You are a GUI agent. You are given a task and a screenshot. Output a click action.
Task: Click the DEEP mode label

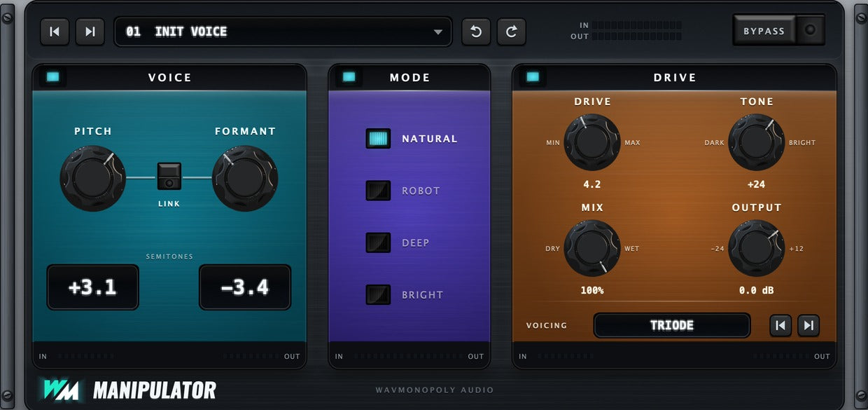(415, 242)
